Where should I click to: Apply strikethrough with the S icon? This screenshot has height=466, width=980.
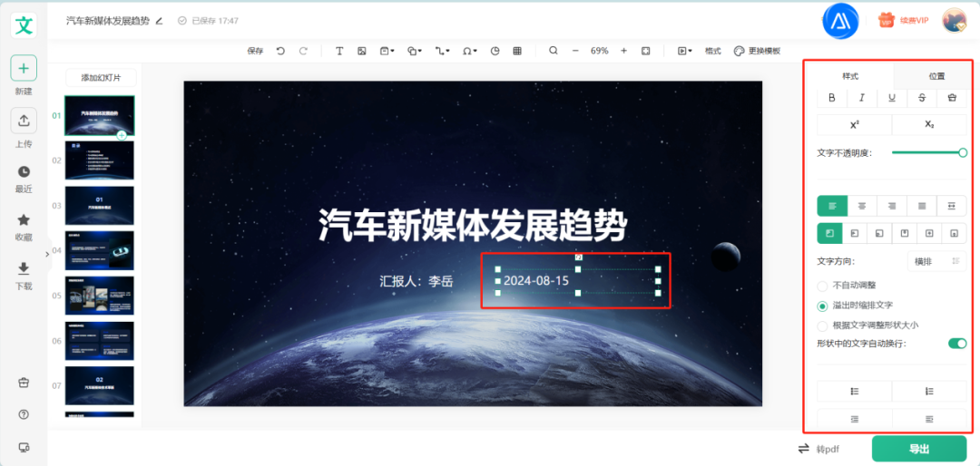tap(922, 97)
